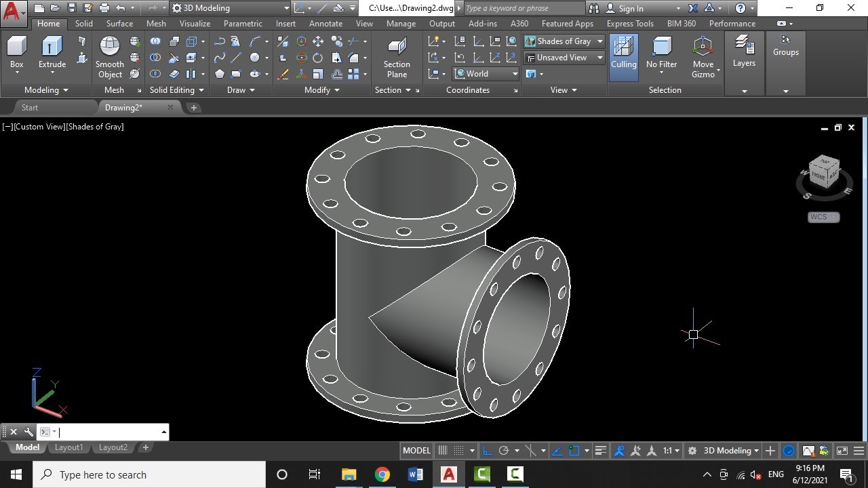
Task: Open the 1:1 annotation scale dropdown
Action: 671,450
